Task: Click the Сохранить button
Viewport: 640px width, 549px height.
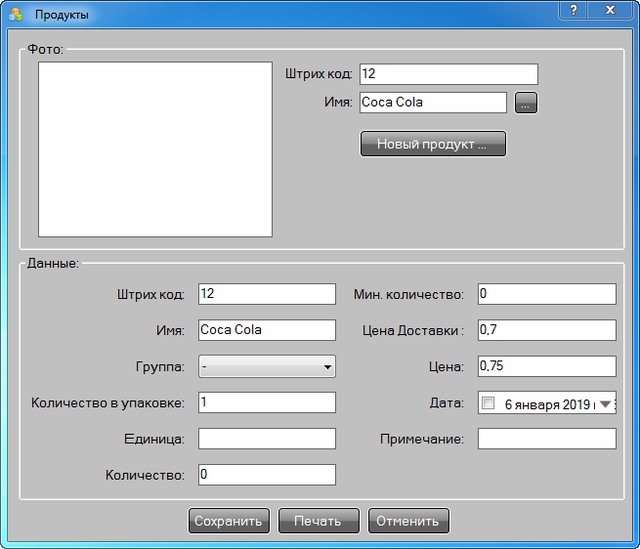Action: click(229, 521)
